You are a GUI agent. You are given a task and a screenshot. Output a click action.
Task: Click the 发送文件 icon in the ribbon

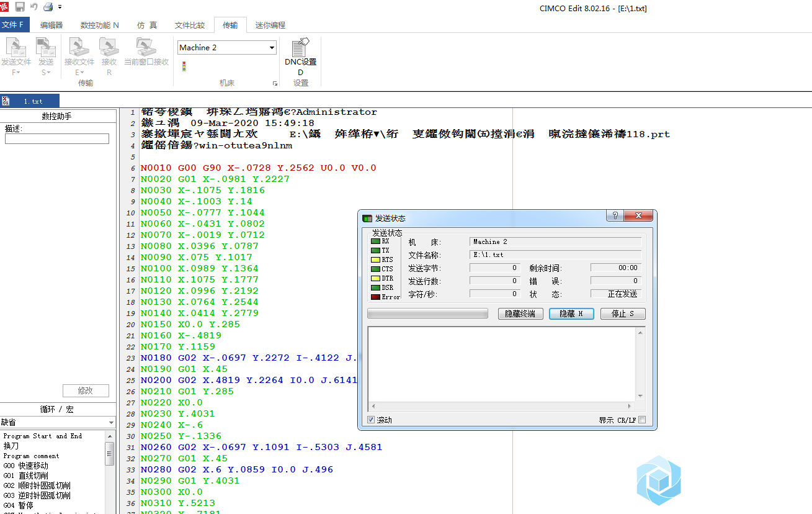pos(16,48)
